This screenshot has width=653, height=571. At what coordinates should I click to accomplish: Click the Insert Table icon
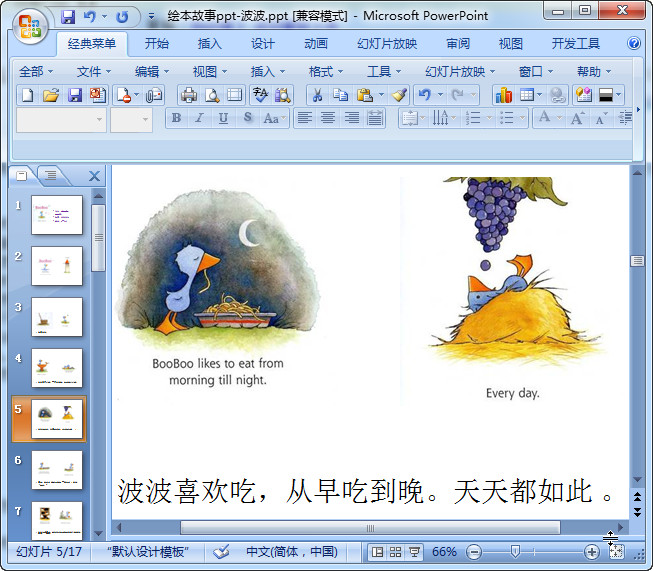coord(526,95)
